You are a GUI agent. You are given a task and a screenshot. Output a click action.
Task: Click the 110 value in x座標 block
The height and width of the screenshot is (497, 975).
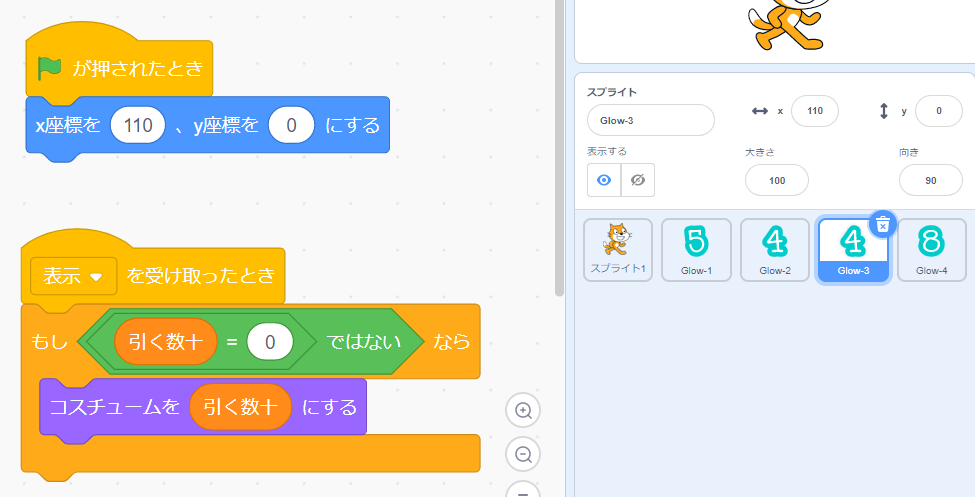[x=138, y=126]
